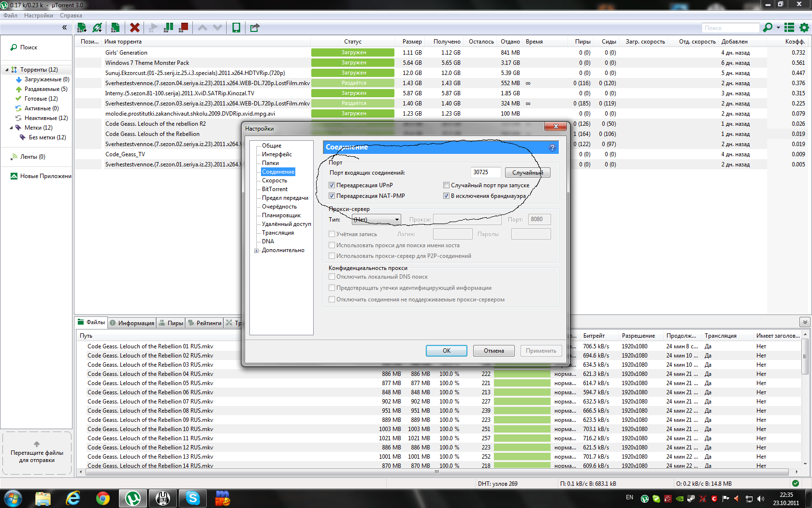Collapse the sidebar with double chevron
This screenshot has width=812, height=508.
(x=64, y=28)
